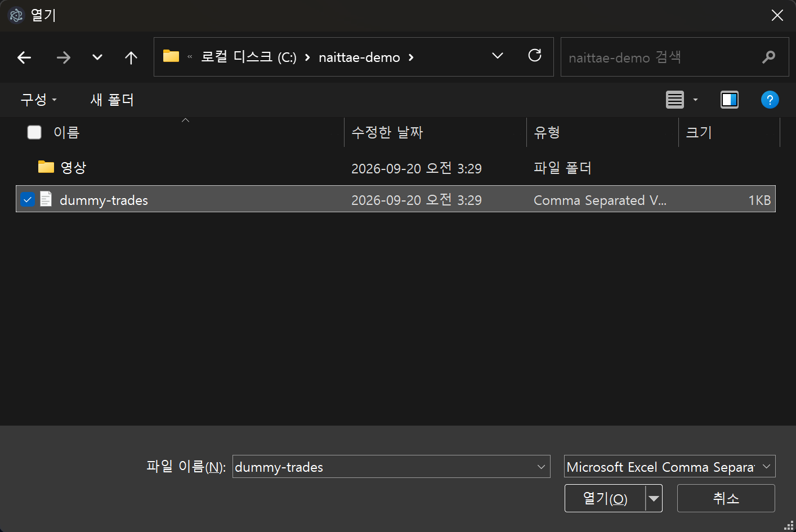This screenshot has height=532, width=796.
Task: Cancel the dialog with 취소
Action: pyautogui.click(x=726, y=498)
